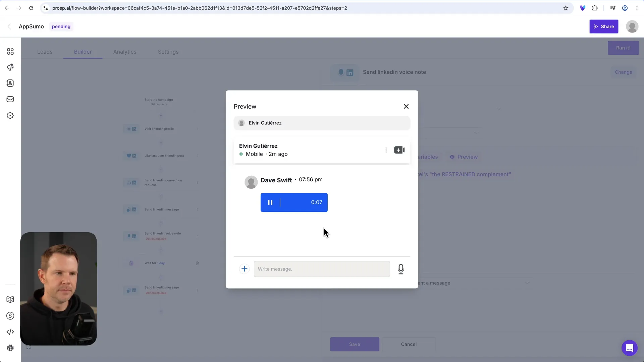Pause the voice note playback
This screenshot has width=644, height=362.
point(270,202)
